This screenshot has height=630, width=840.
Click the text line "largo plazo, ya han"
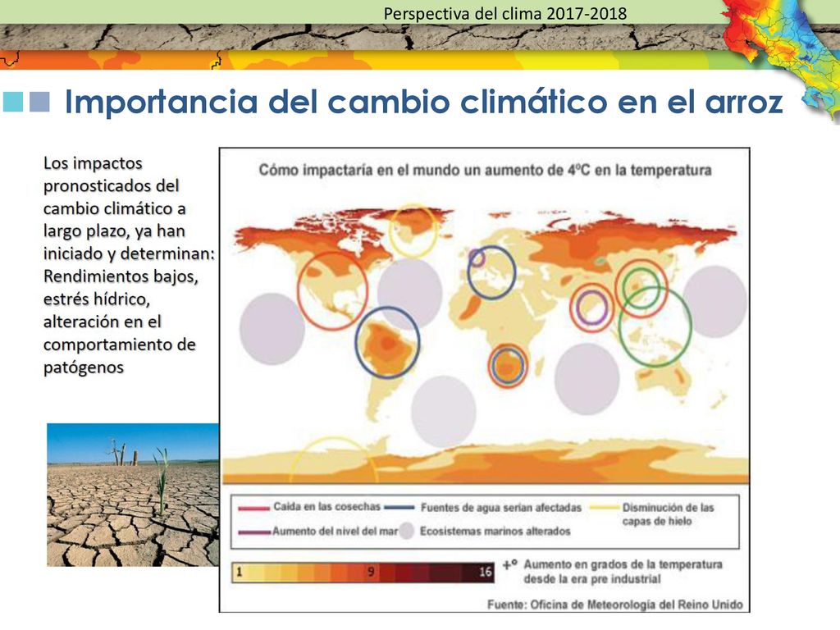coord(114,231)
